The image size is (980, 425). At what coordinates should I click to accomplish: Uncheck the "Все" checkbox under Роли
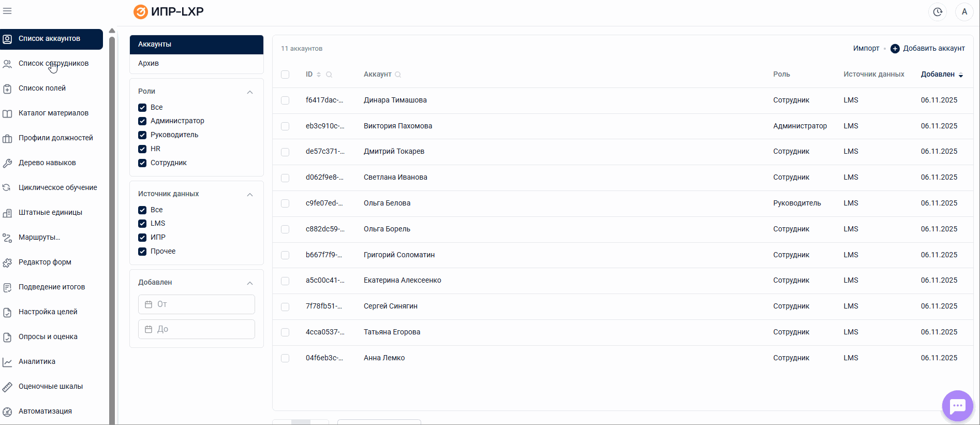pyautogui.click(x=142, y=108)
